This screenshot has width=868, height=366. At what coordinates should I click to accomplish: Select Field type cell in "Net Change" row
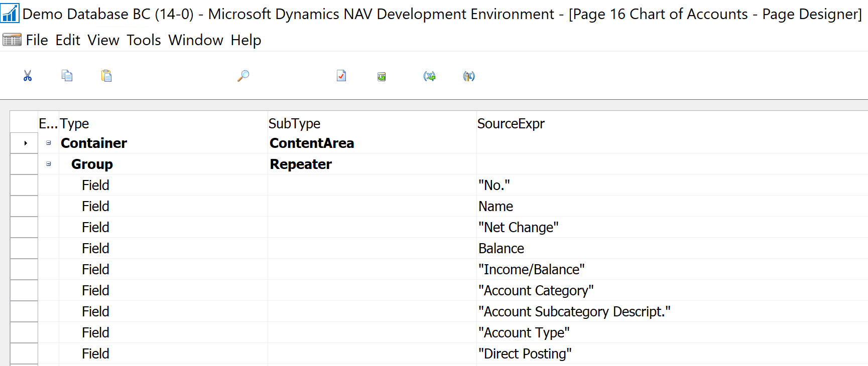163,227
